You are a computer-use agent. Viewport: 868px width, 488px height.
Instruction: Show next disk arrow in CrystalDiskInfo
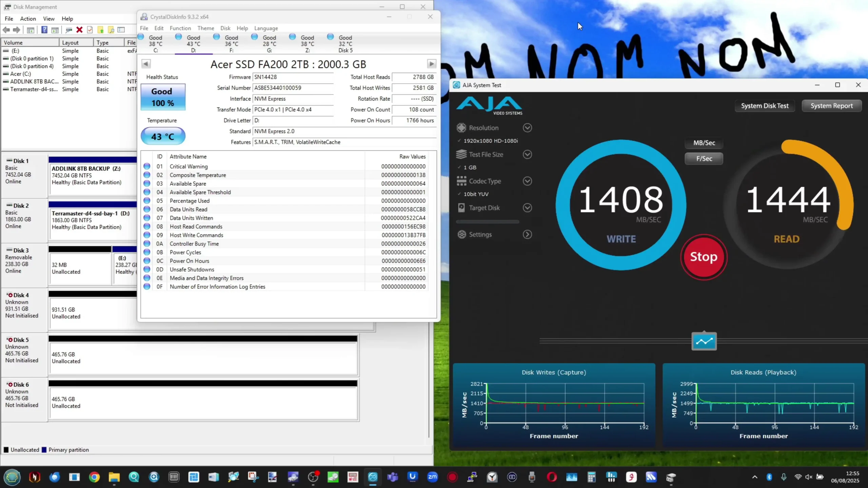coord(431,64)
